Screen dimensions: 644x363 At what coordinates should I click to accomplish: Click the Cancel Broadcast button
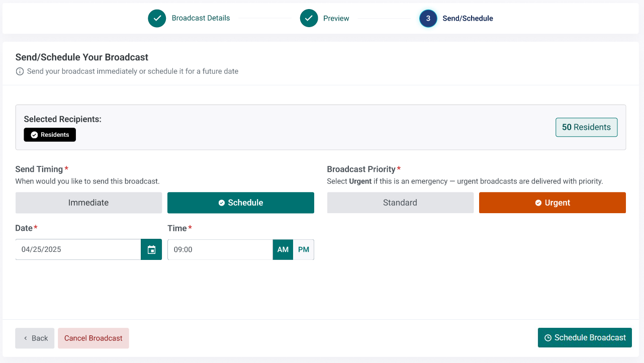coord(94,338)
